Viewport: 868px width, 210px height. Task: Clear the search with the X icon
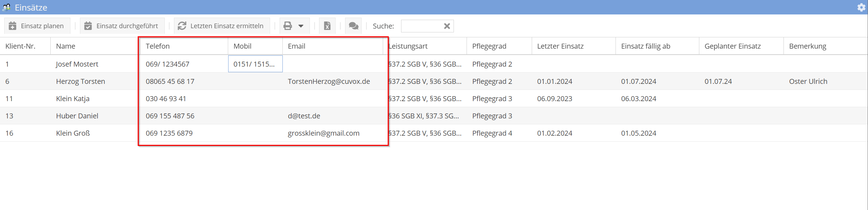[447, 26]
